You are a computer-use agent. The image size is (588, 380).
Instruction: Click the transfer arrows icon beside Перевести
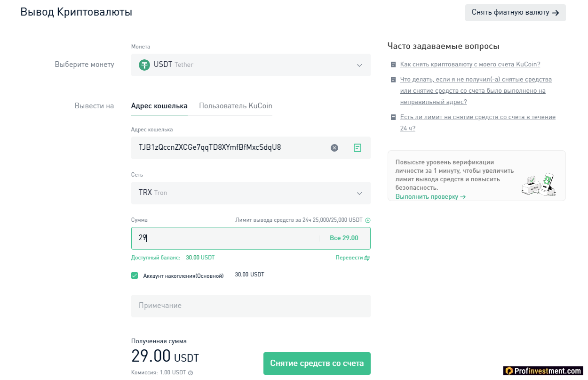coord(367,258)
